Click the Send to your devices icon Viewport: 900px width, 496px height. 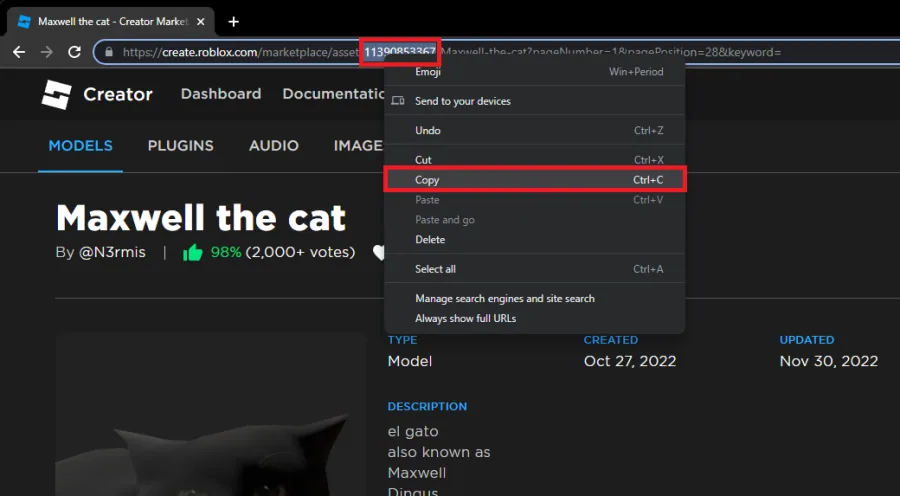(x=398, y=101)
